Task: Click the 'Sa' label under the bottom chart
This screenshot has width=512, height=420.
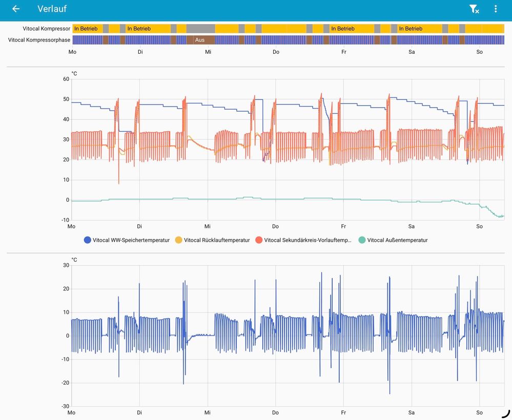Action: coord(412,412)
